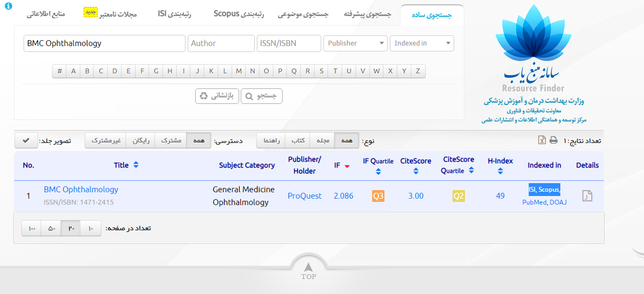Select type filter کتاب (book)
The height and width of the screenshot is (294, 644).
click(298, 140)
